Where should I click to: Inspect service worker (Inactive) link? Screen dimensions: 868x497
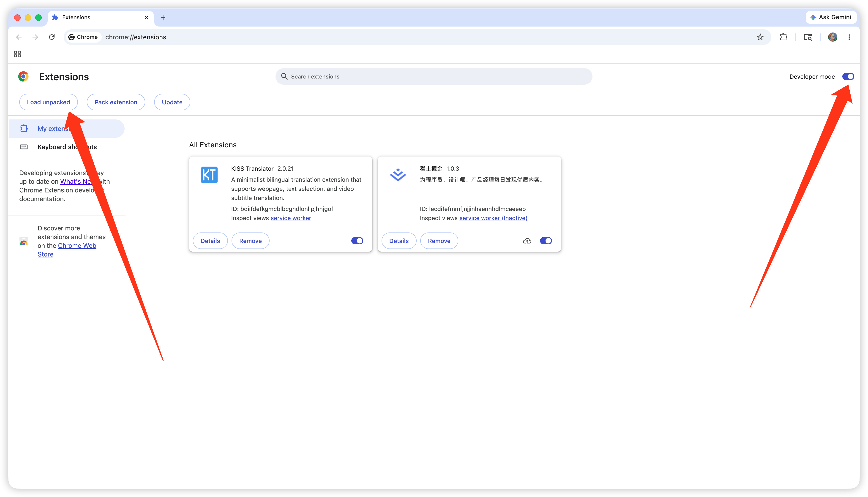coord(493,218)
